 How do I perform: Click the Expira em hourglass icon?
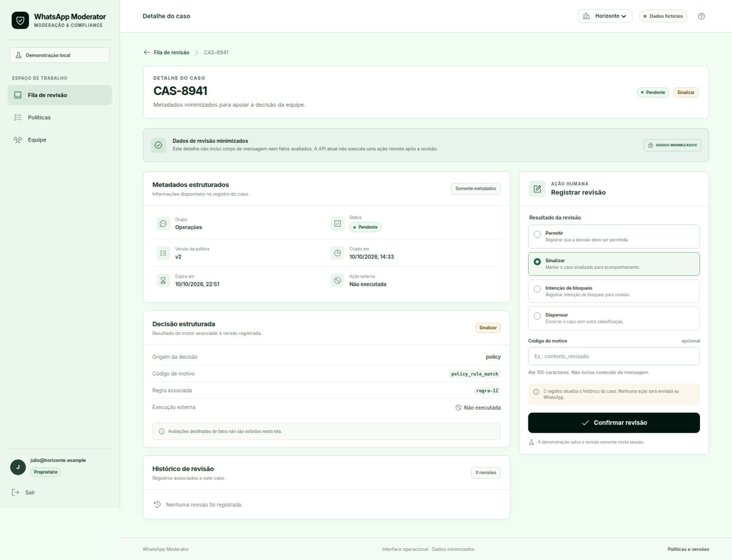[x=163, y=281]
